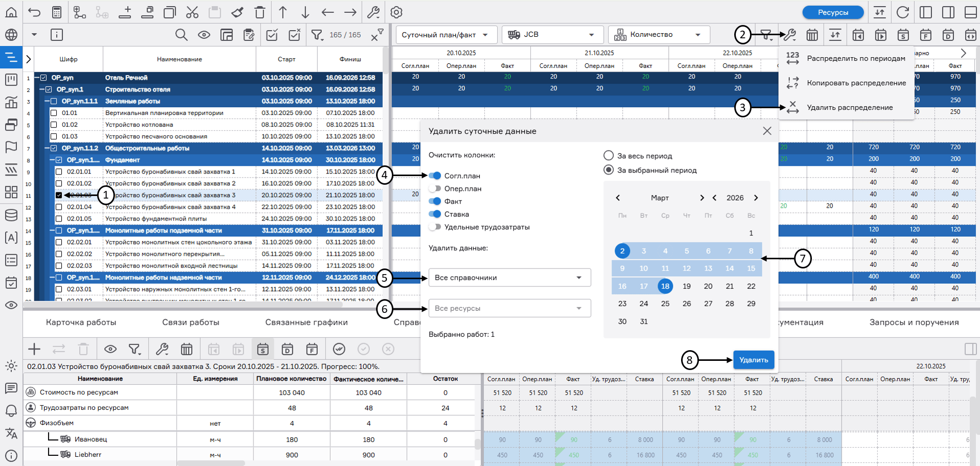980x466 pixels.
Task: Toggle the Согл.план column switch
Action: pos(435,176)
